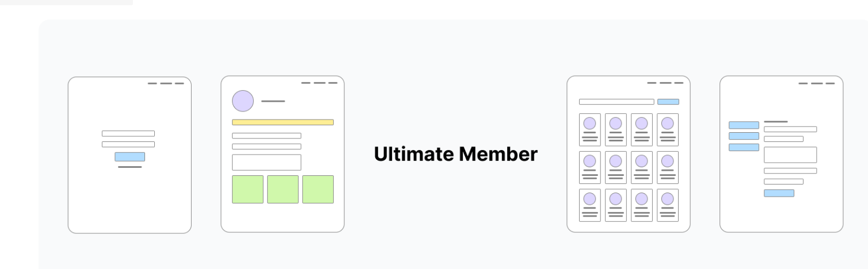The height and width of the screenshot is (269, 868).
Task: Click the large purple profile avatar circle
Action: tap(243, 101)
